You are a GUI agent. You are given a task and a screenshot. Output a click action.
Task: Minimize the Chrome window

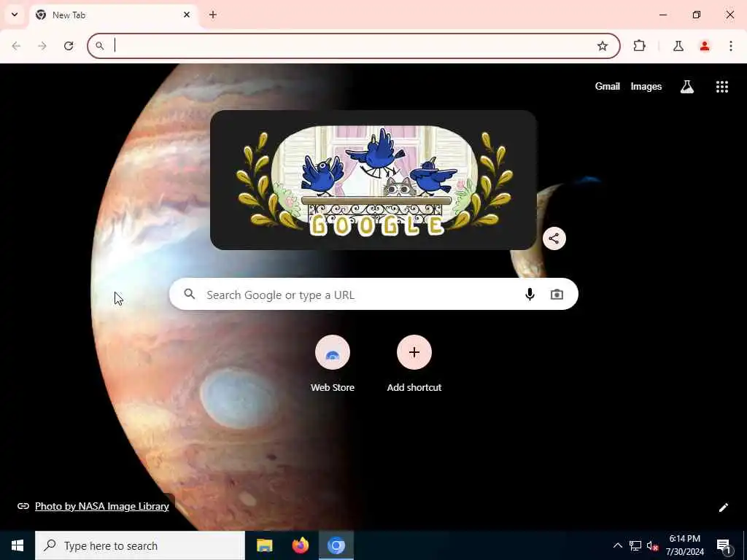click(662, 15)
